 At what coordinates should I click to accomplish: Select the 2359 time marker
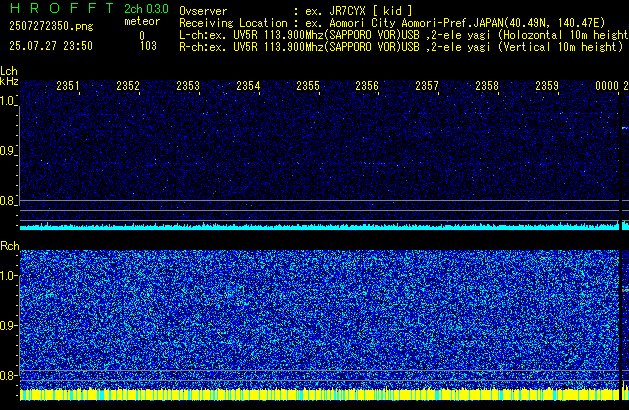coord(547,86)
